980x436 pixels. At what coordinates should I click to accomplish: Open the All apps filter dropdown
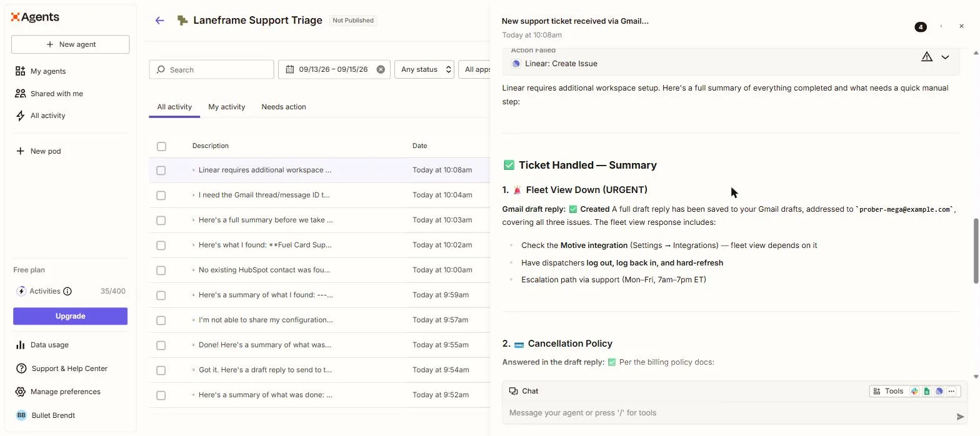coord(474,69)
